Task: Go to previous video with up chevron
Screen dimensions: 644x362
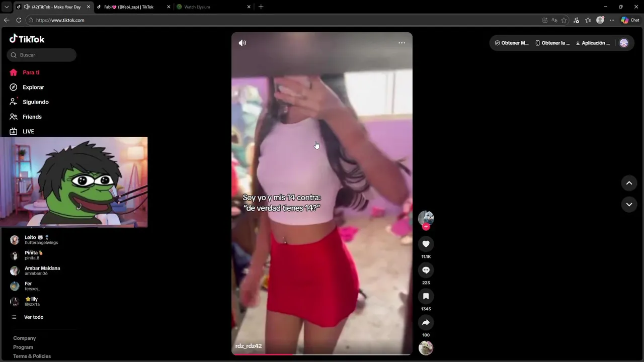Action: pyautogui.click(x=629, y=183)
